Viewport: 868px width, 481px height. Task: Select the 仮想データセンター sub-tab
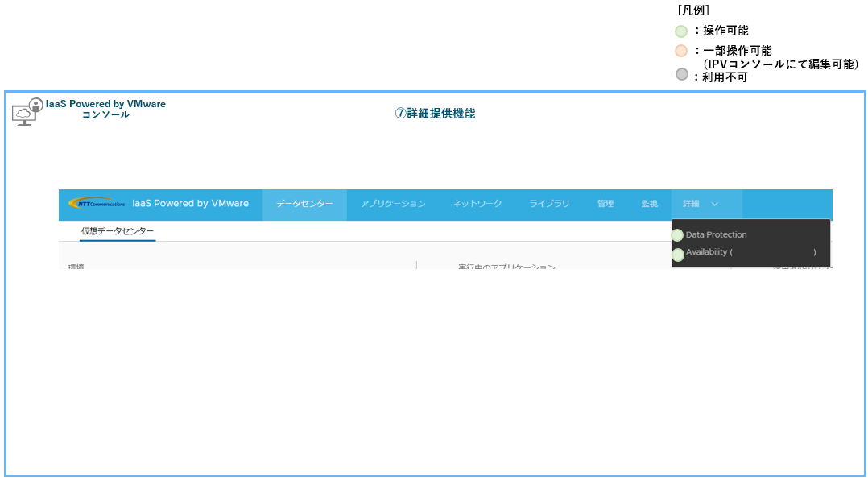(x=118, y=231)
